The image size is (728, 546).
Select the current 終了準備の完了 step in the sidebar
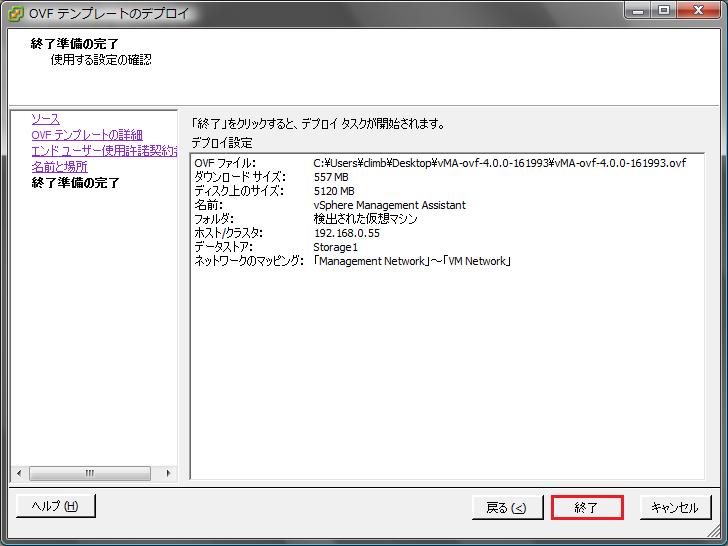click(x=75, y=182)
